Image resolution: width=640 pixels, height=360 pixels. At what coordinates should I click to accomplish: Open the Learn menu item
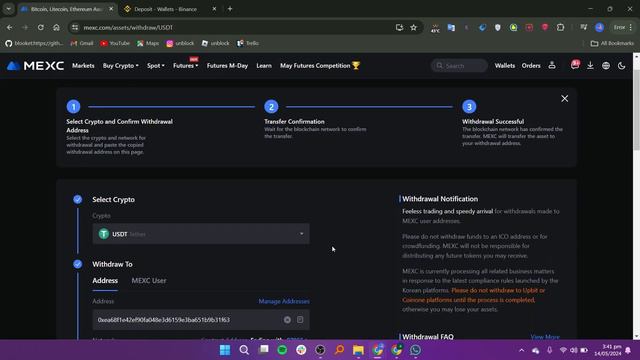[x=264, y=65]
